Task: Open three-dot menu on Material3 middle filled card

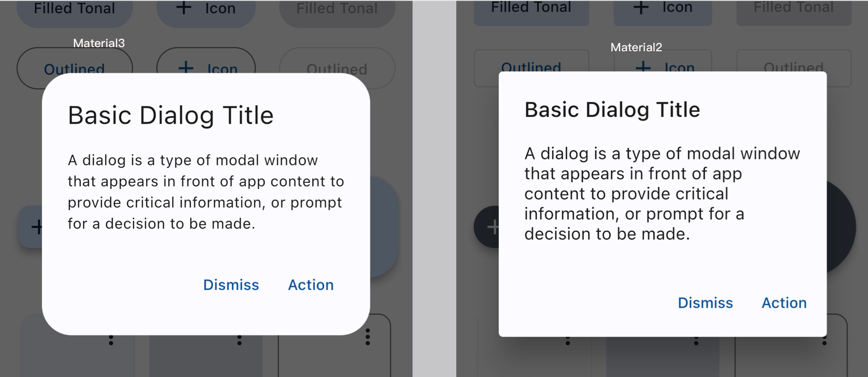Action: coord(239,340)
